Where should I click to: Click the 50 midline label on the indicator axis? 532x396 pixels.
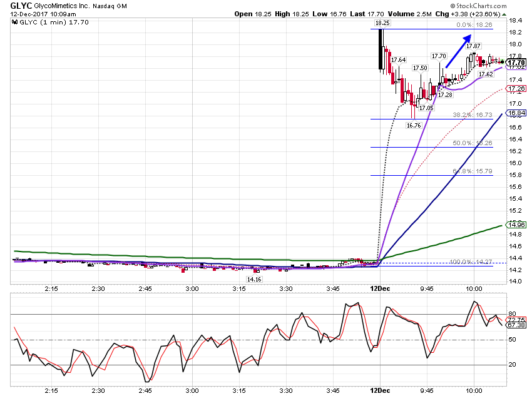(513, 340)
